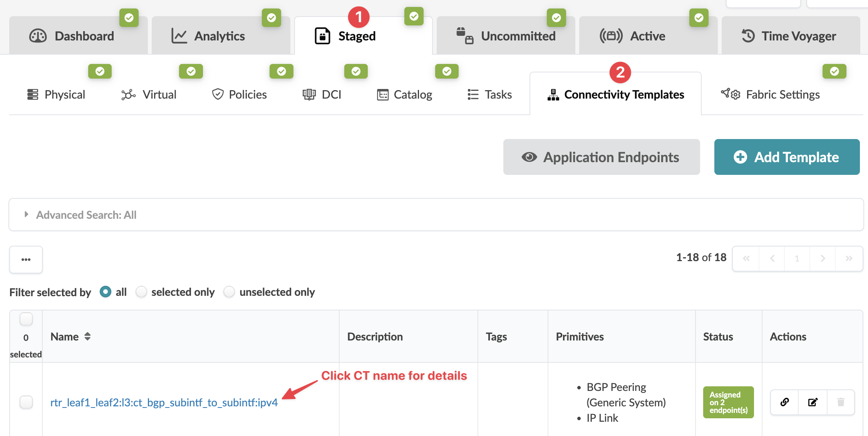The image size is (868, 436).
Task: Check the select-all checkbox in table header
Action: click(x=26, y=319)
